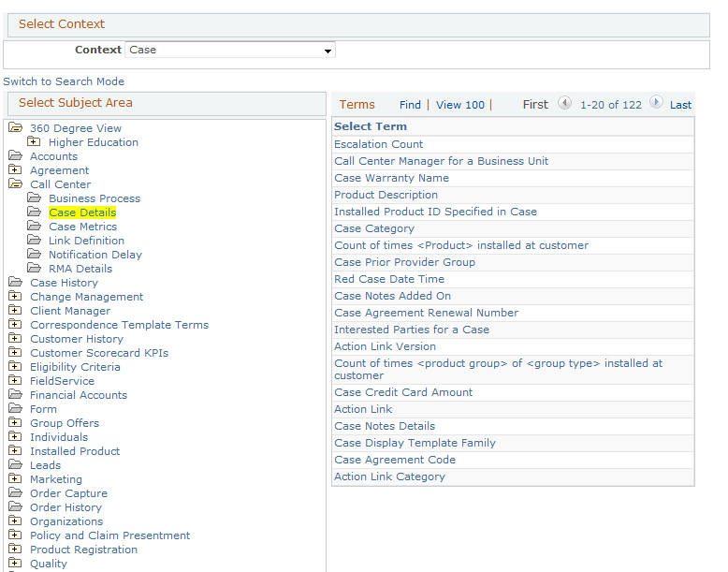Click Switch to Search Mode link
Screen dimensions: 728x572
(x=64, y=81)
